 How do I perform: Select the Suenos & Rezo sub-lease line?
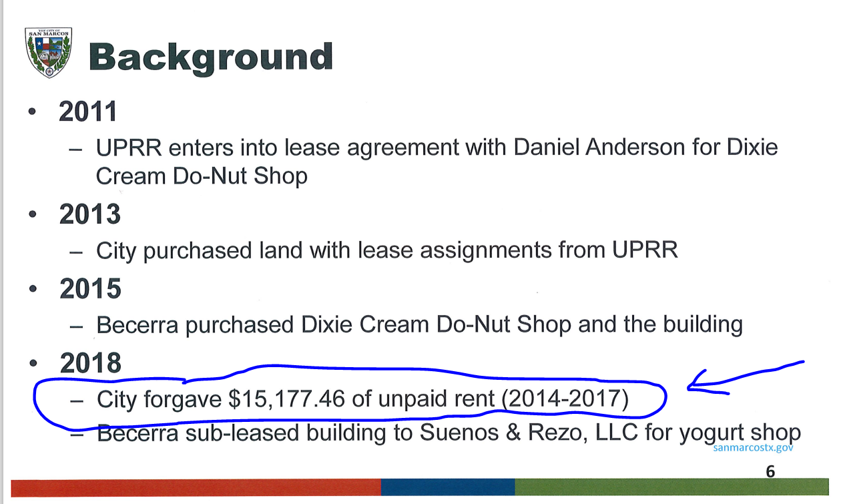click(449, 434)
